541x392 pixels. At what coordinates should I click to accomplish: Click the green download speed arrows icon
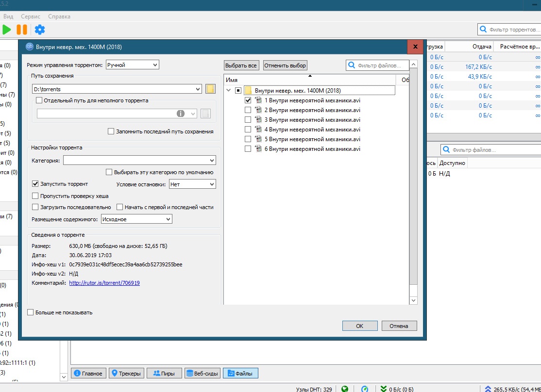pyautogui.click(x=383, y=389)
